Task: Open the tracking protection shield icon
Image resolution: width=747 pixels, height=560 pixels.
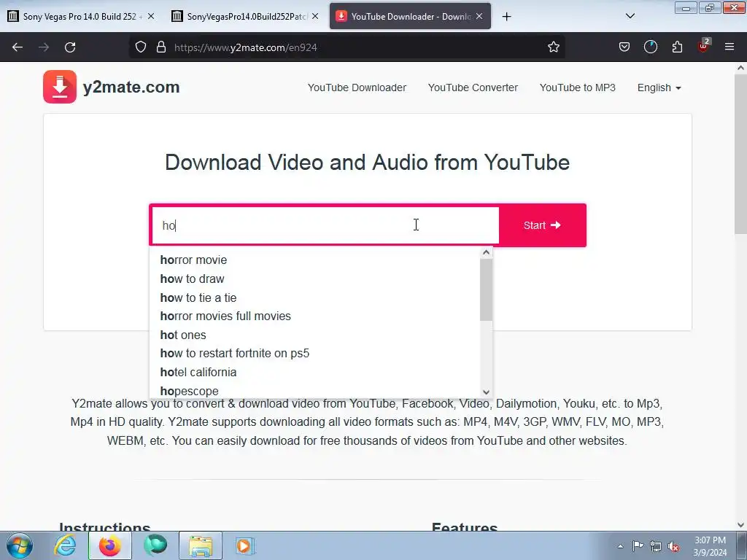Action: click(141, 47)
